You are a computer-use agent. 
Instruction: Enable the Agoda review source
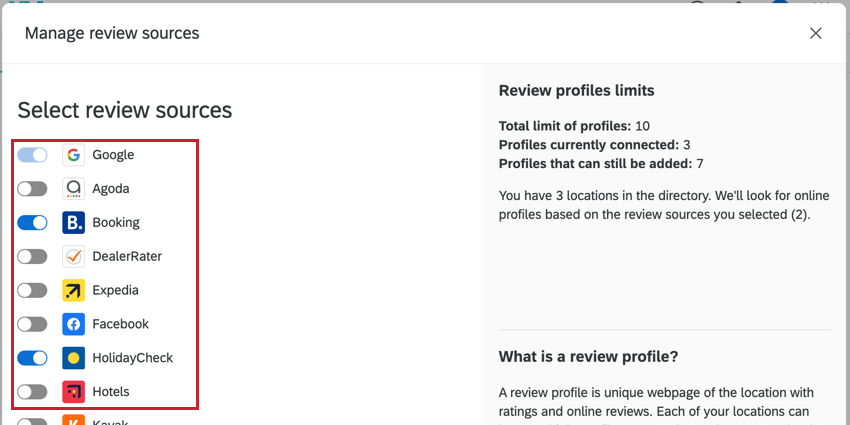click(32, 189)
